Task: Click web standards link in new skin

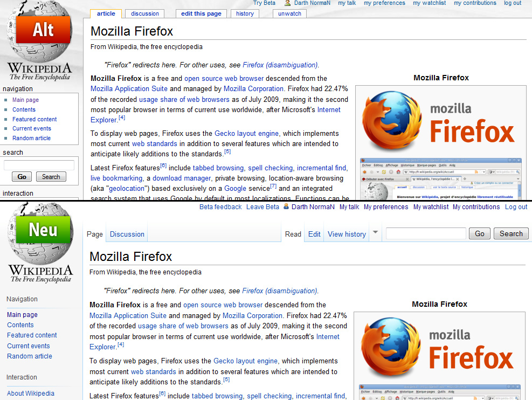Action: point(154,371)
